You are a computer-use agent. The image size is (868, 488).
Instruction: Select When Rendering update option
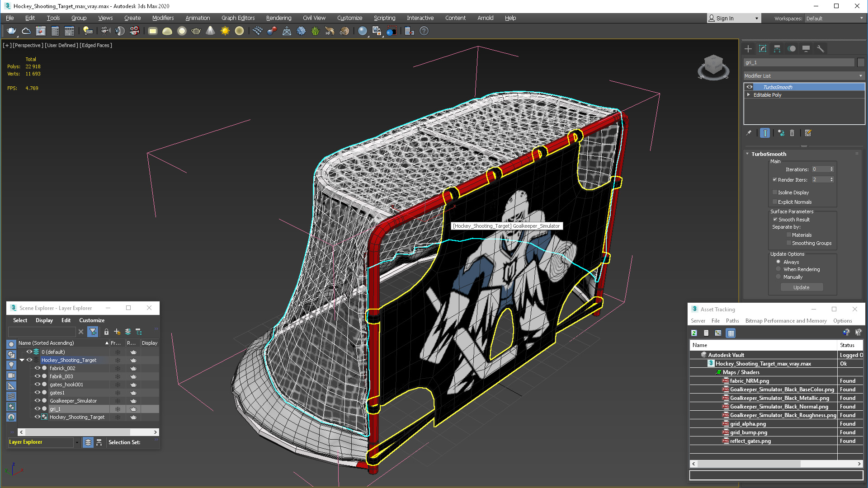tap(778, 269)
